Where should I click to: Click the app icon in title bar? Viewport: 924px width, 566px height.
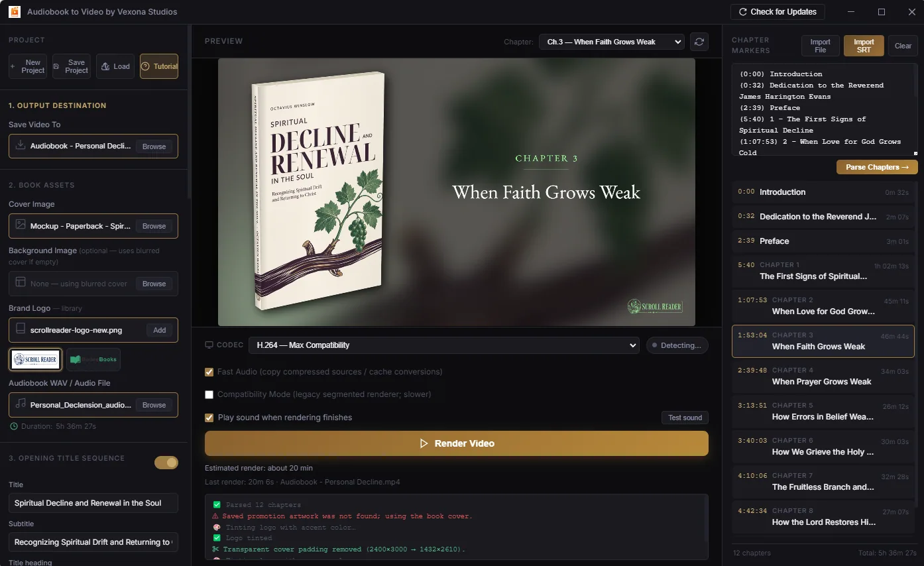(x=14, y=12)
